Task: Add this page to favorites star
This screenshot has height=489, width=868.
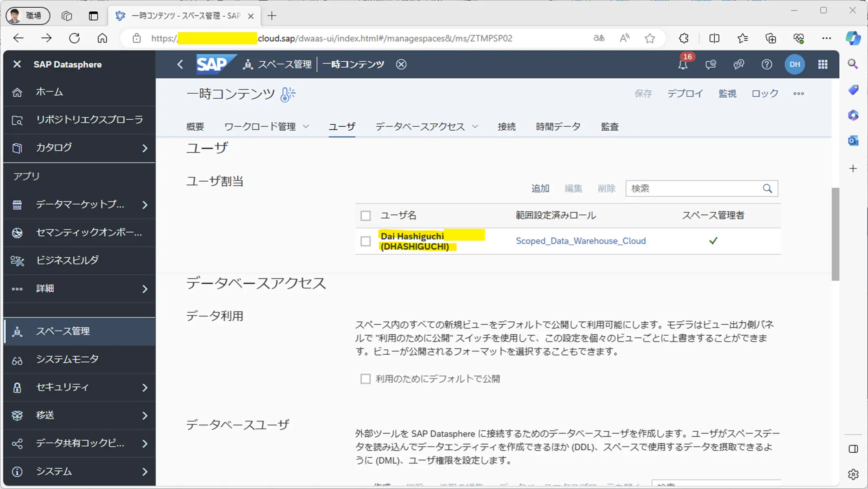Action: click(650, 38)
